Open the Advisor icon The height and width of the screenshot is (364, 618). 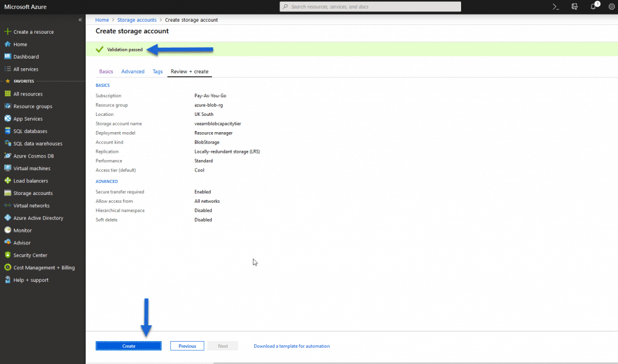click(7, 243)
